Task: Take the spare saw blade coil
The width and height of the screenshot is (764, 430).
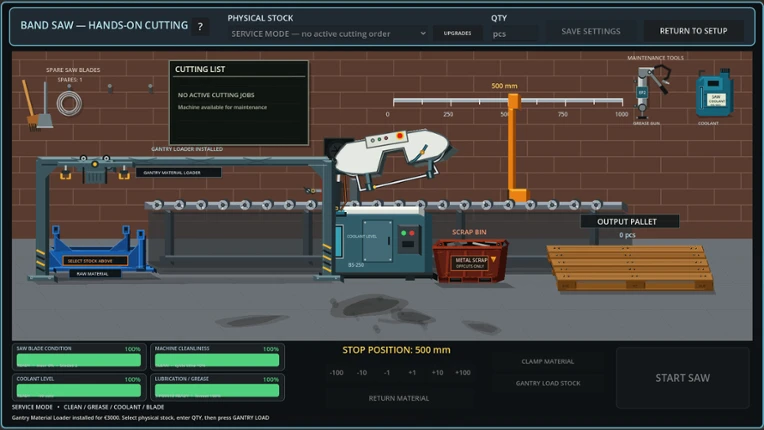Action: pos(69,103)
